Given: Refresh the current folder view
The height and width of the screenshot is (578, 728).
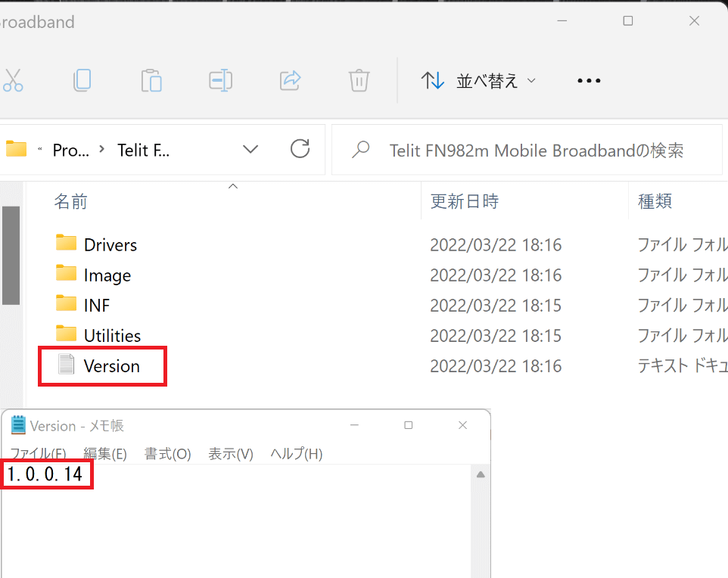Looking at the screenshot, I should (x=300, y=149).
